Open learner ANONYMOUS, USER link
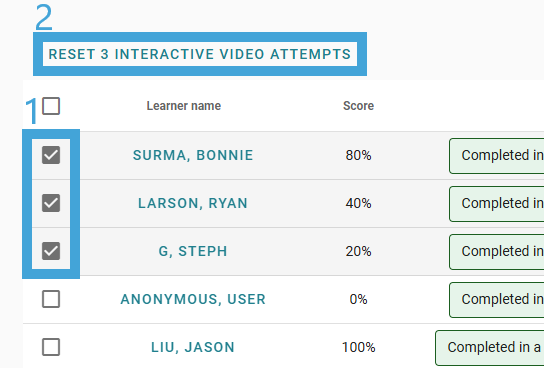 [x=193, y=299]
